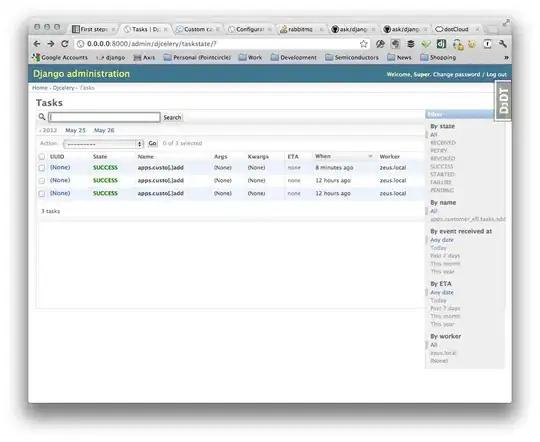Filter tasks by May 25

[75, 130]
